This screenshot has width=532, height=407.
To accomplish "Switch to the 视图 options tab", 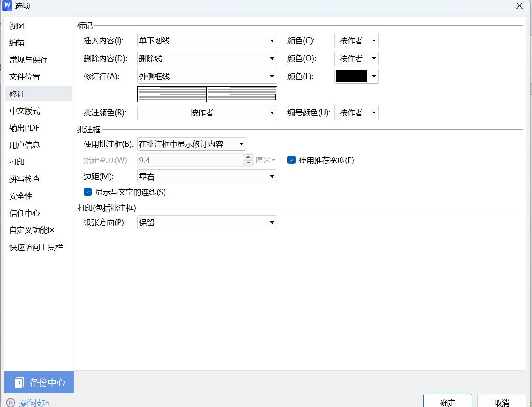I will [17, 26].
